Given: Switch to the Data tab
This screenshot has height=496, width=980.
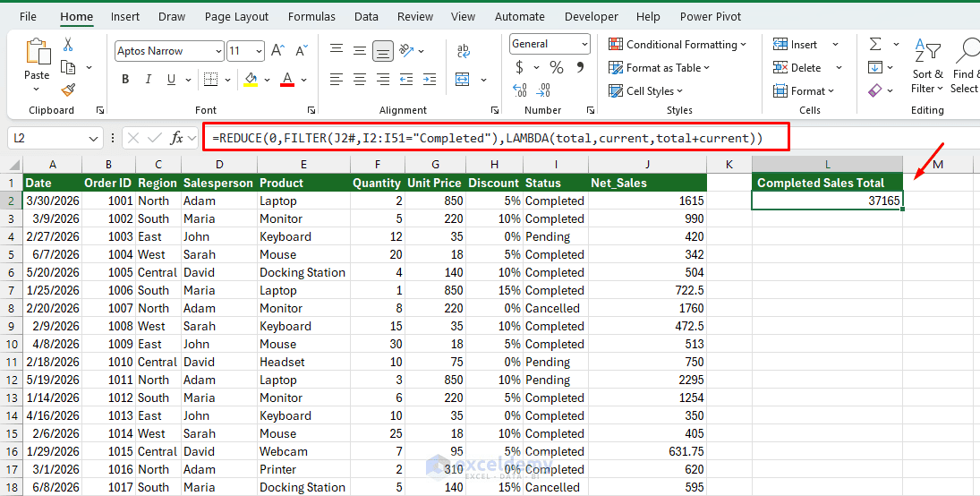Looking at the screenshot, I should (366, 17).
